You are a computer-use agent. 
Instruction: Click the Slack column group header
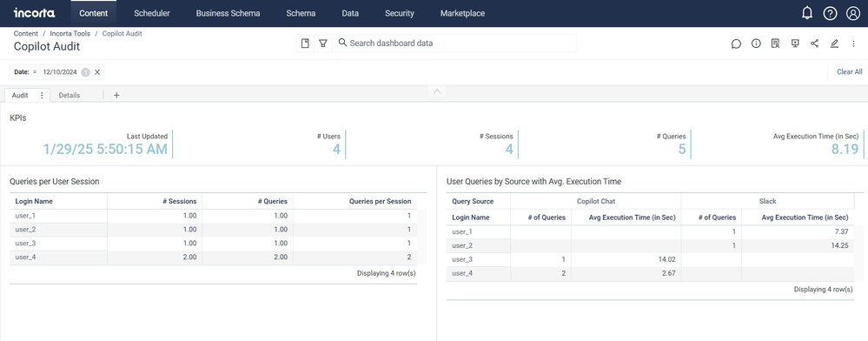click(767, 201)
